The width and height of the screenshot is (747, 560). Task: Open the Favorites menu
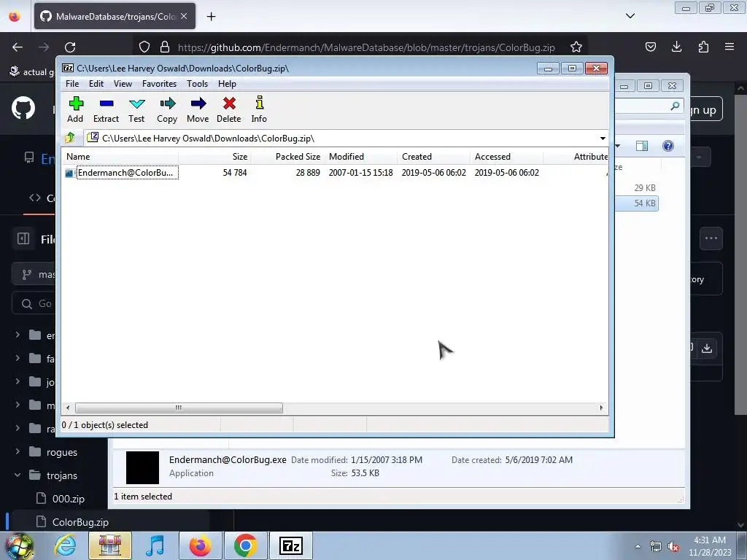159,84
